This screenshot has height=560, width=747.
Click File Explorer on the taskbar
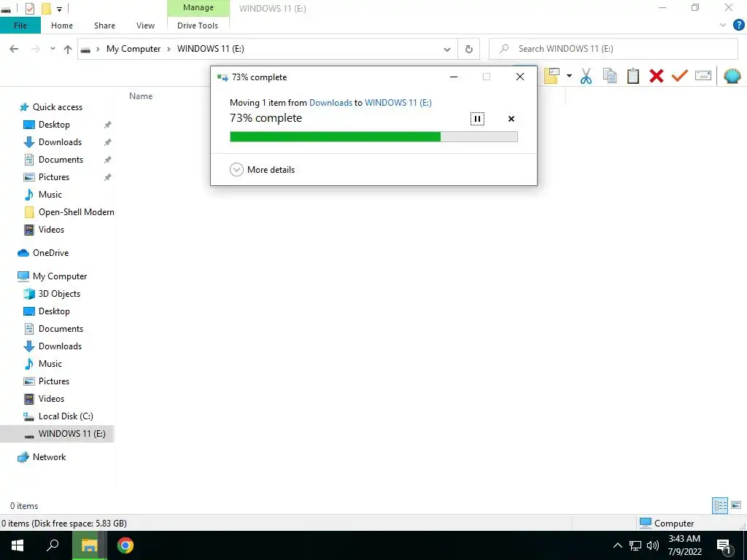89,545
